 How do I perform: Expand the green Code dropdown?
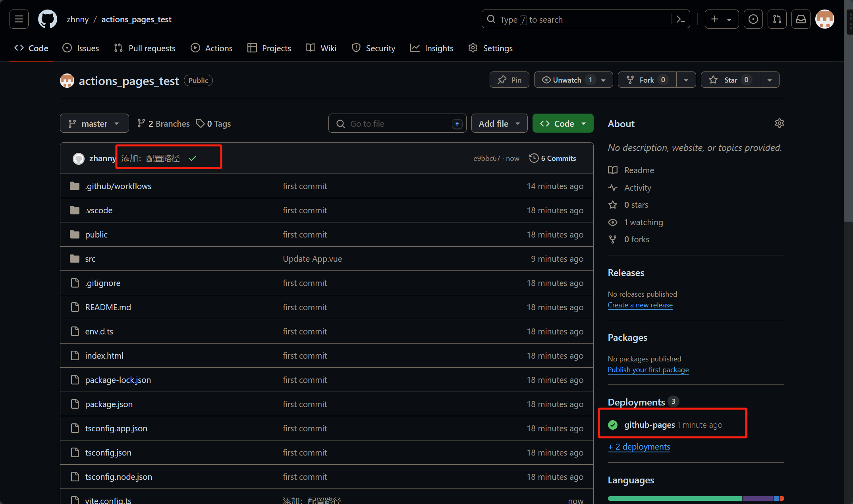click(x=563, y=124)
